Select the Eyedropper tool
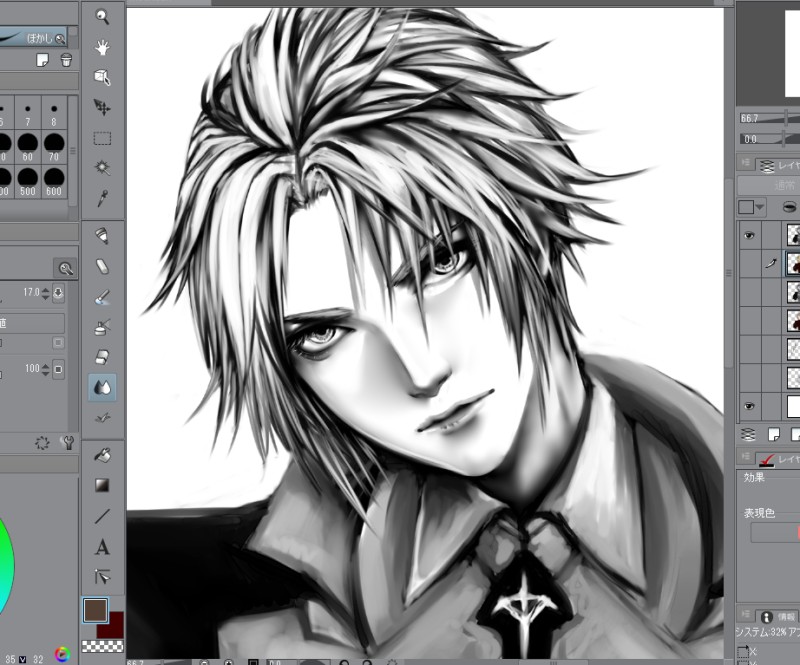The image size is (800, 665). (103, 198)
